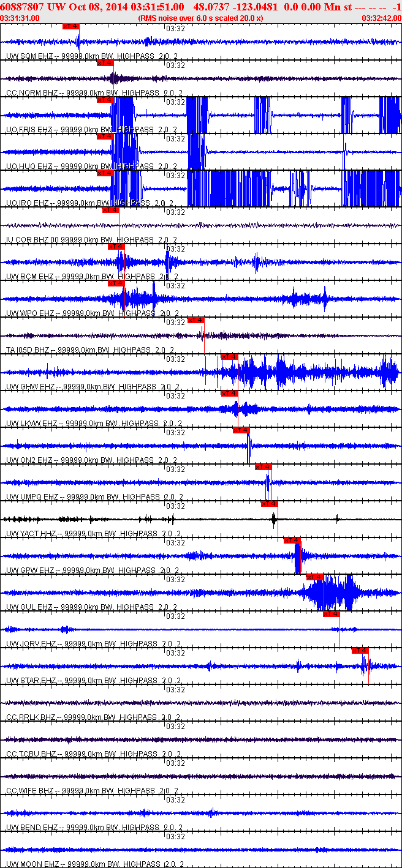Select the red pick marker on COR trace
402x868 pixels.
click(110, 209)
